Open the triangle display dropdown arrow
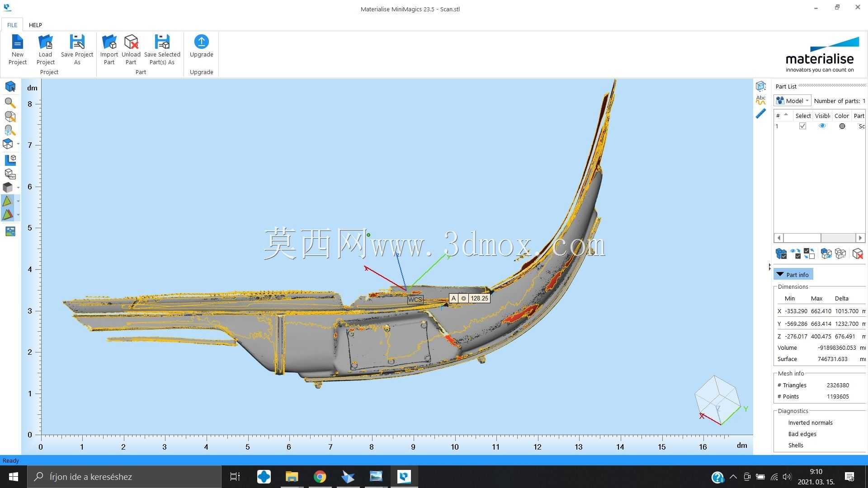Viewport: 868px width, 488px height. pos(18,201)
